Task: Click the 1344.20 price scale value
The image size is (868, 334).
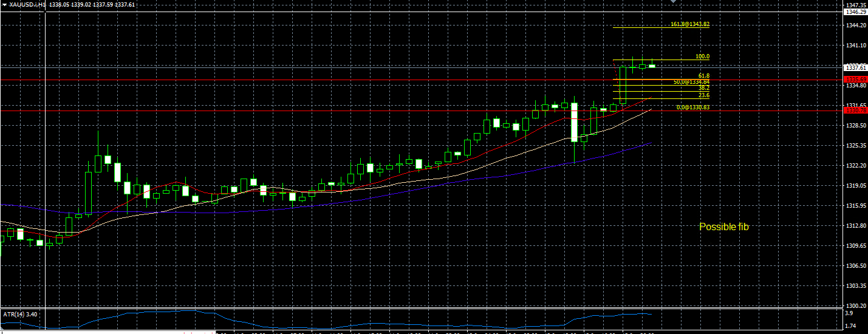Action: coord(855,25)
